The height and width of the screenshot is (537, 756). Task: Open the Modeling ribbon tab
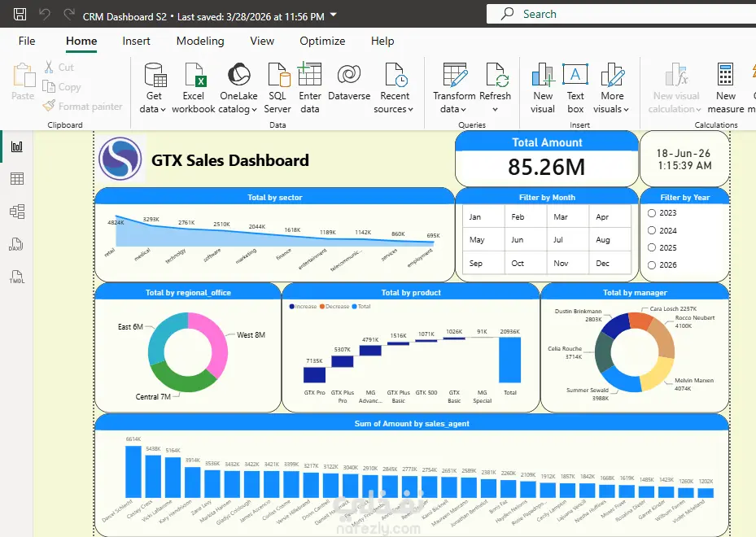[x=200, y=41]
